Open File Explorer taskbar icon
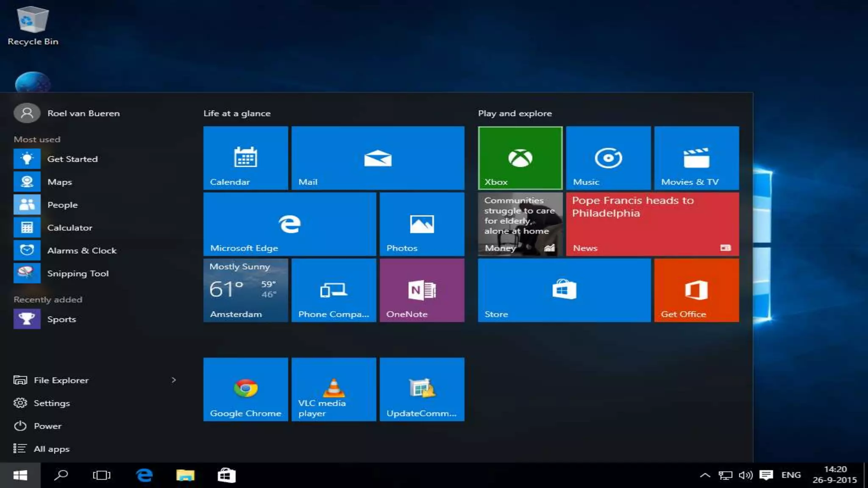This screenshot has width=868, height=488. pyautogui.click(x=185, y=475)
